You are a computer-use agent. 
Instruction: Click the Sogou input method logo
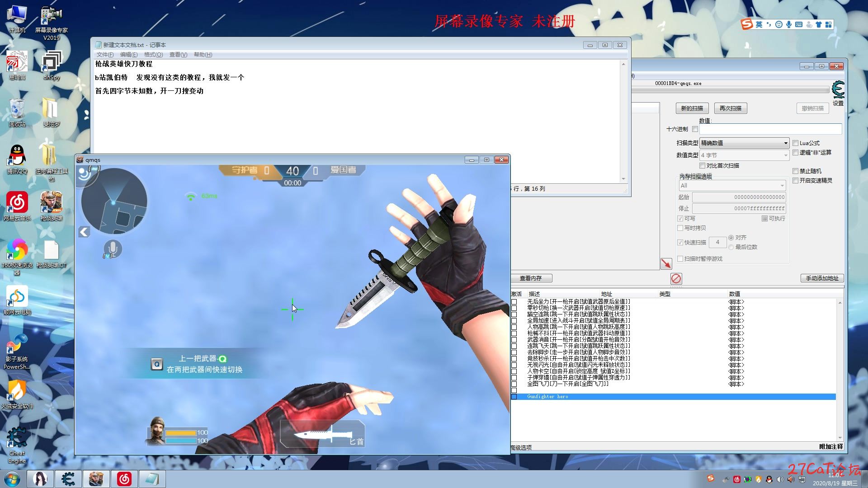point(747,24)
